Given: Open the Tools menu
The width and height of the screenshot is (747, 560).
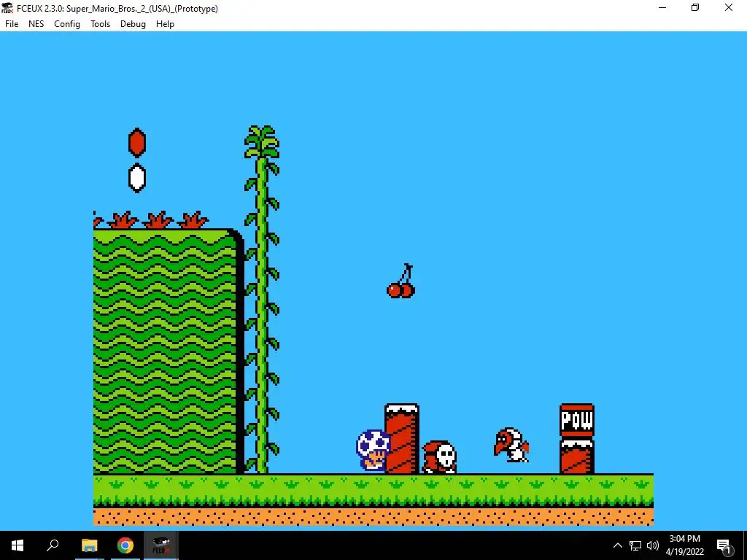Looking at the screenshot, I should tap(100, 24).
